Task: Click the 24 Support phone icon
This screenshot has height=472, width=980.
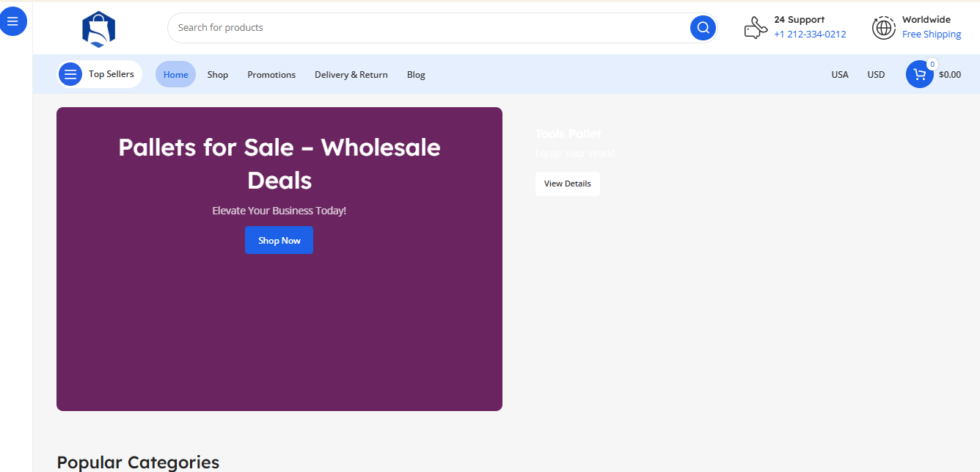Action: [756, 28]
